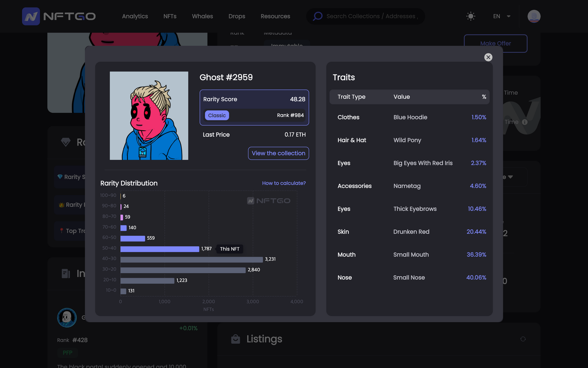588x368 pixels.
Task: Click the Ghost collection avatar thumbnail
Action: (x=67, y=318)
